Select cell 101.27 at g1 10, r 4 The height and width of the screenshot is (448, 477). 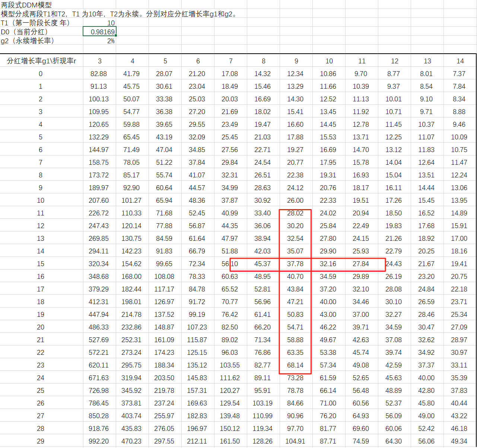point(133,200)
